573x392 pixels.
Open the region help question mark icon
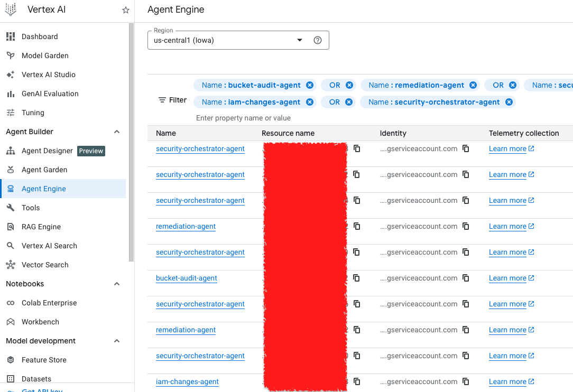(x=317, y=40)
